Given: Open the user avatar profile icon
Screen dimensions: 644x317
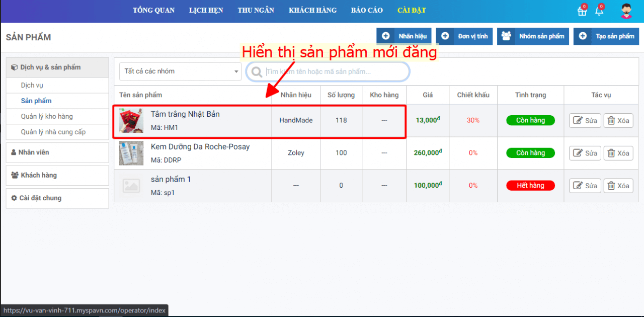Looking at the screenshot, I should coord(626,11).
